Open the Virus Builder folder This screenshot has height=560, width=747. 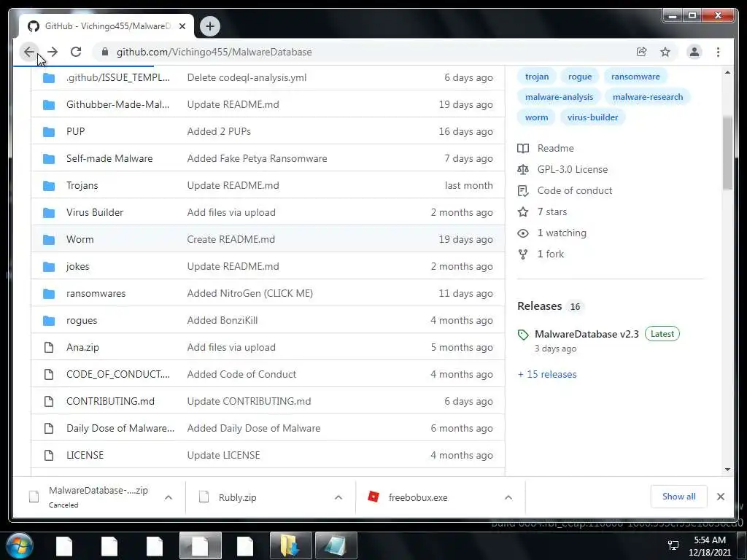click(94, 212)
